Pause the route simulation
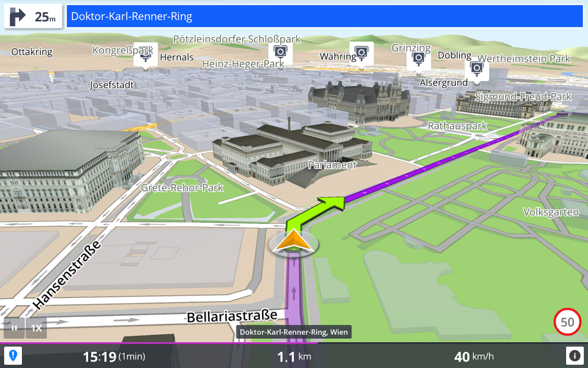This screenshot has height=368, width=588. (x=14, y=328)
